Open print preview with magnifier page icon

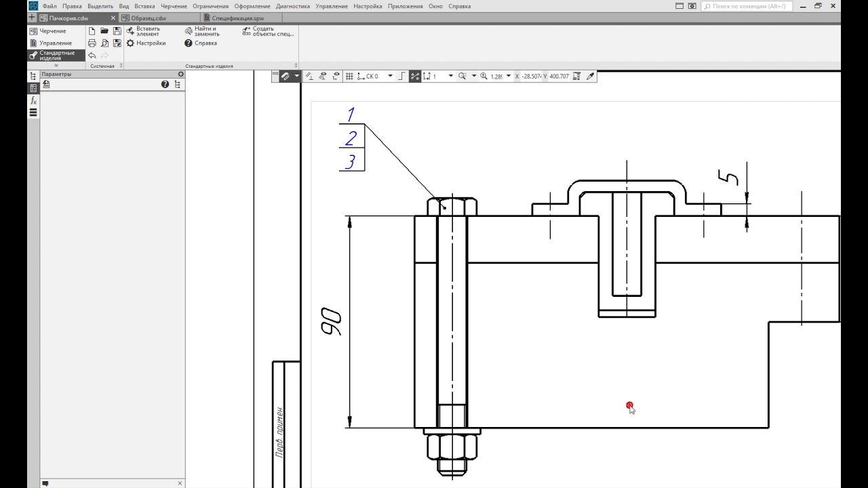[104, 43]
